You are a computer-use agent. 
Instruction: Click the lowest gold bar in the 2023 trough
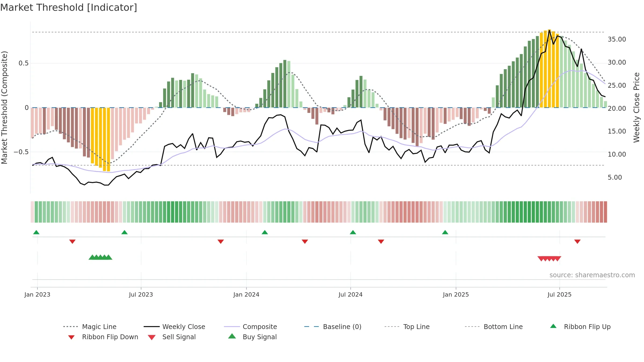tap(108, 139)
